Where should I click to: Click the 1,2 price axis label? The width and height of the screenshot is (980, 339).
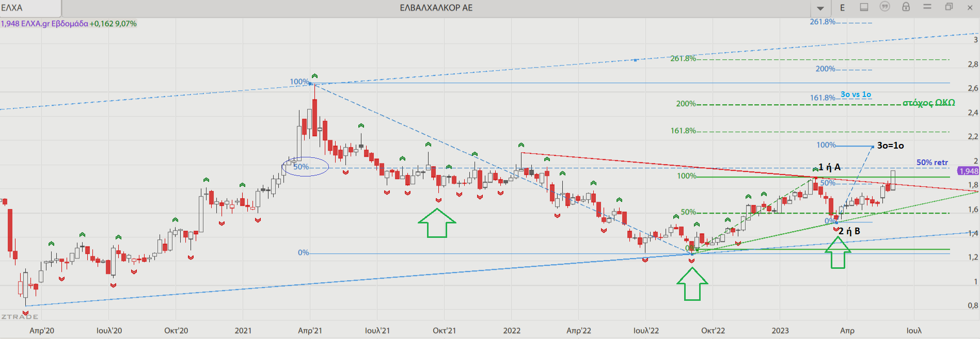click(973, 257)
